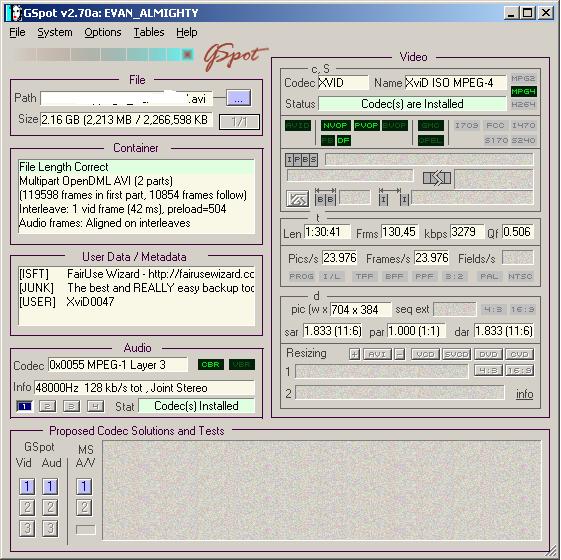Click the I709 colorimetry indicator
Screen dimensions: 561x560
click(467, 125)
